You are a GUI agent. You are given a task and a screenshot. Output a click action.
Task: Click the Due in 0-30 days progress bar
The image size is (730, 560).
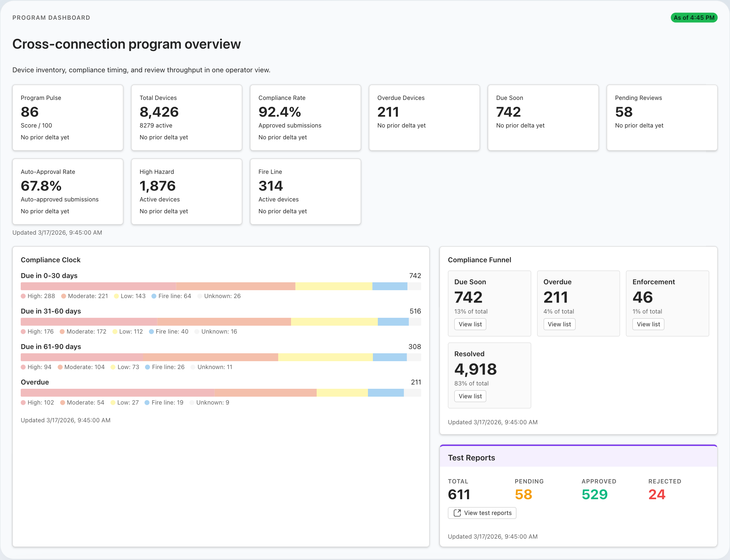pyautogui.click(x=220, y=286)
